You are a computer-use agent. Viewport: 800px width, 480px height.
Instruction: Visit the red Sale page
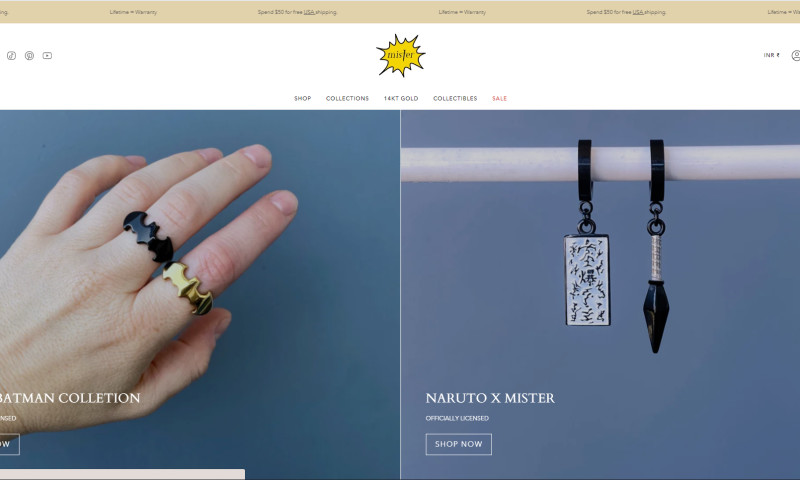pos(499,98)
